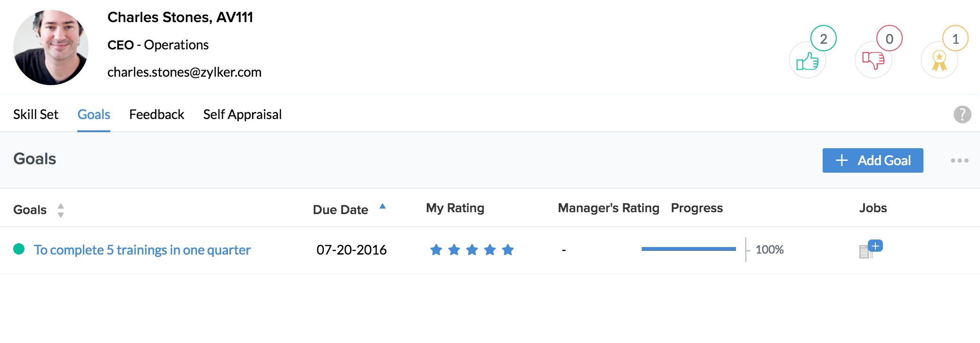Click the red thumbs-down icon

[873, 60]
